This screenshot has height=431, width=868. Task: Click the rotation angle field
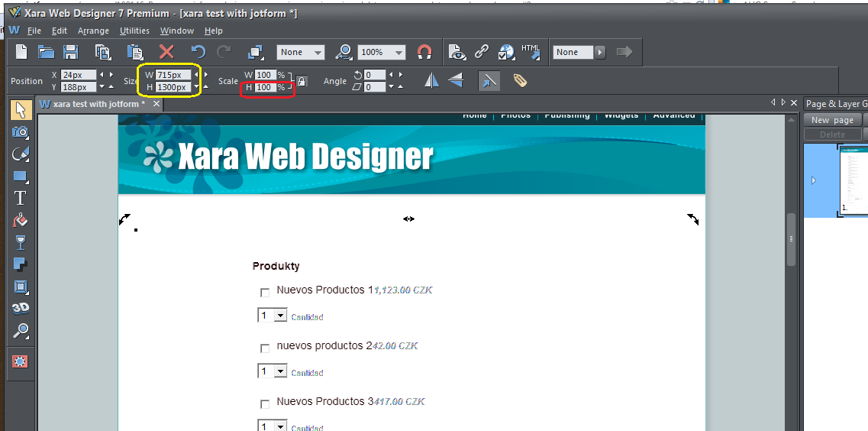(375, 75)
